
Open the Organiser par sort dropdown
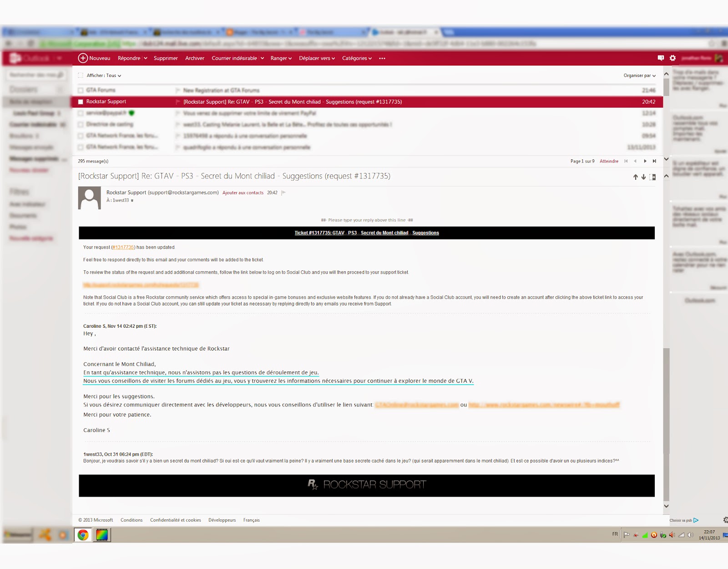pos(640,76)
